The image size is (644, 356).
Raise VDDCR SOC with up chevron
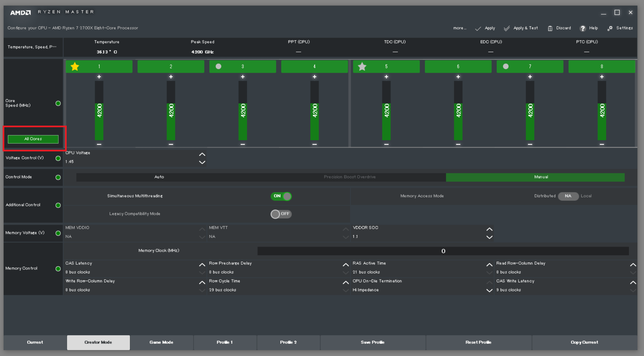pyautogui.click(x=489, y=229)
